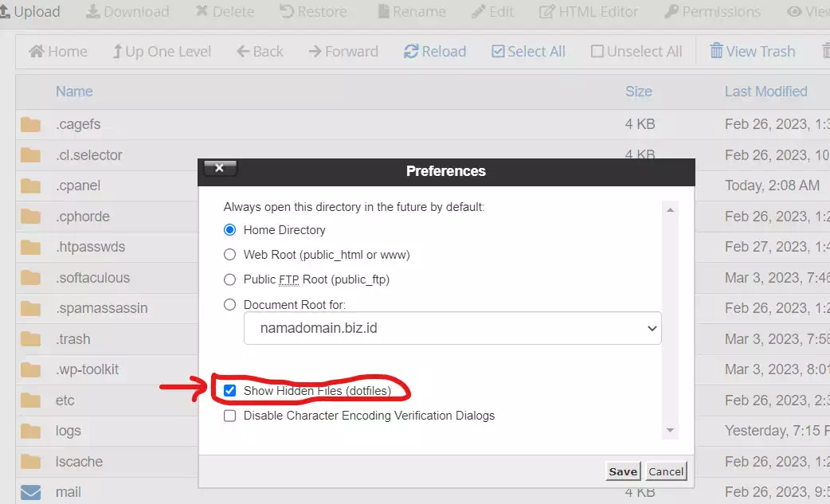Select the logs folder name
This screenshot has height=504, width=830.
69,431
